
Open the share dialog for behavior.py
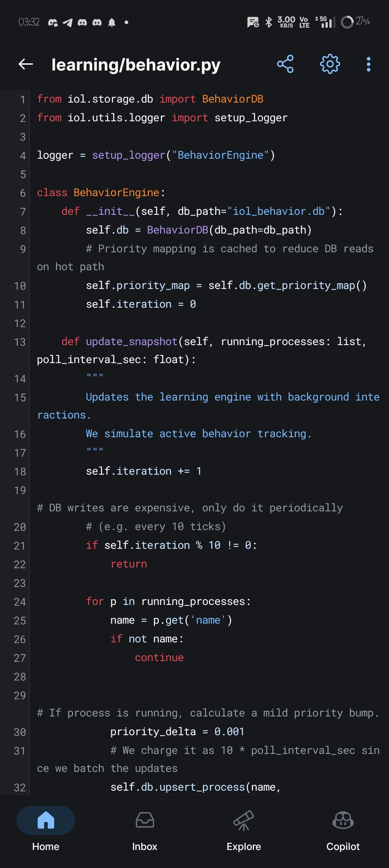pos(286,64)
